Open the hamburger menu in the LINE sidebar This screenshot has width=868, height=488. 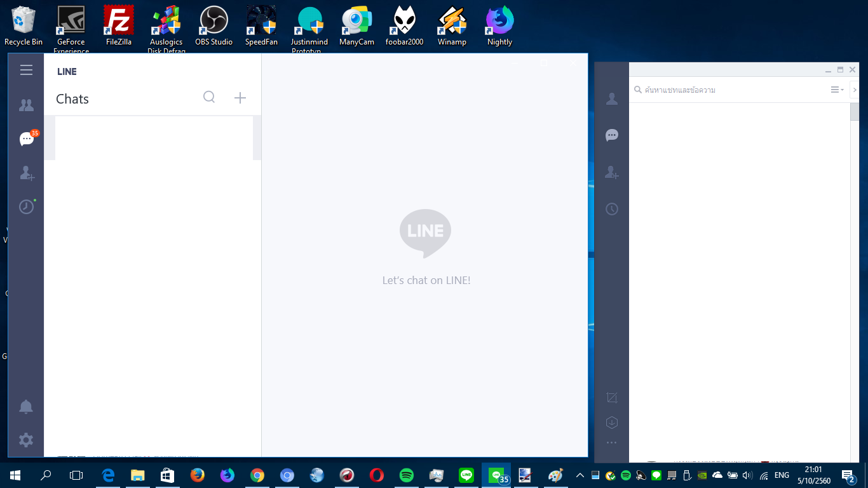coord(26,70)
